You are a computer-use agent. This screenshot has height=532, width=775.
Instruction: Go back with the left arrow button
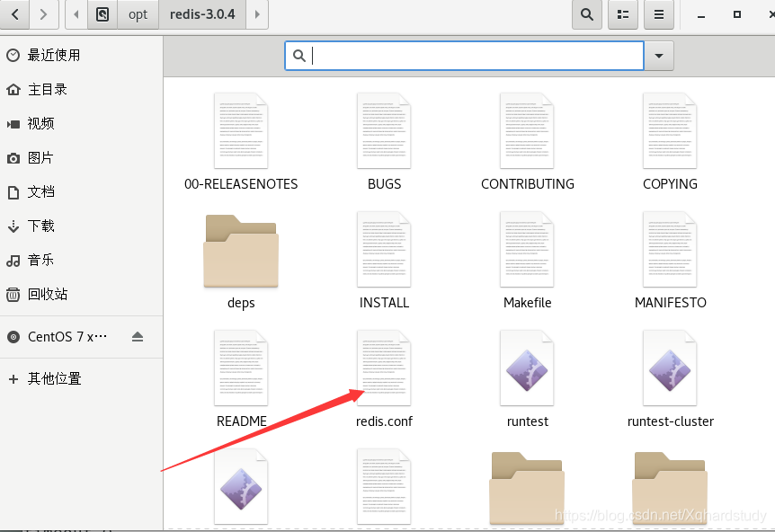tap(14, 14)
